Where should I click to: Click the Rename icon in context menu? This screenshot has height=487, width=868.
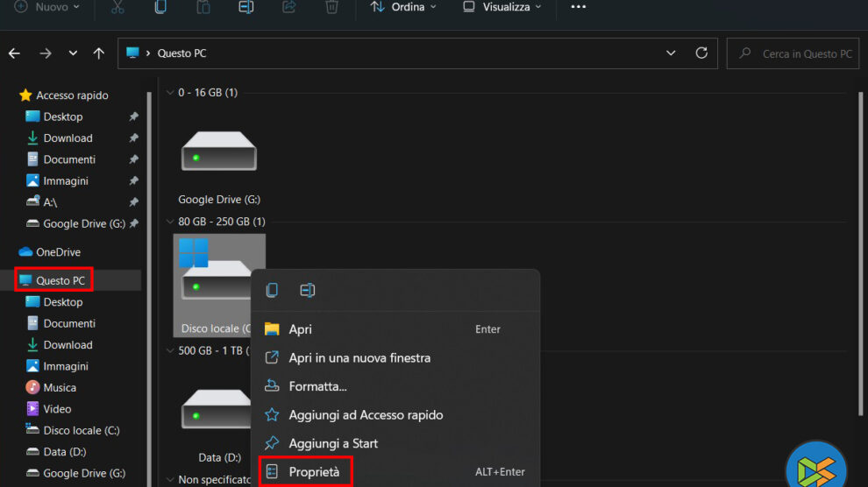pyautogui.click(x=308, y=290)
